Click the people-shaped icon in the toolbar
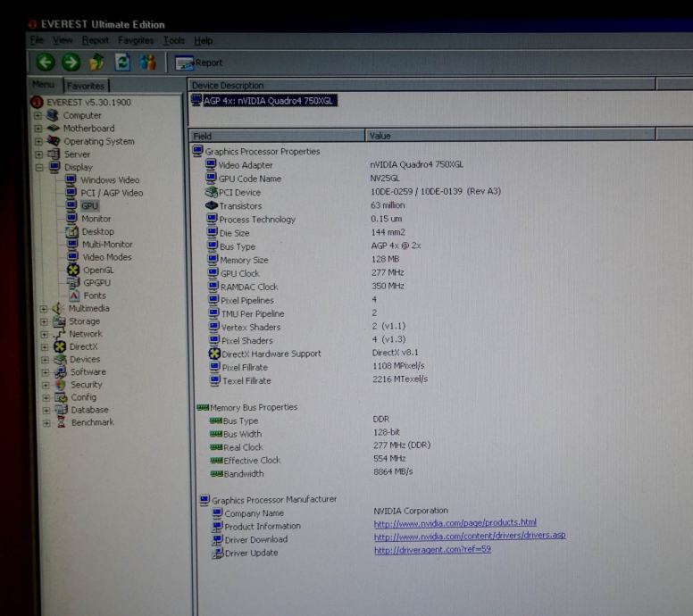Image resolution: width=693 pixels, height=616 pixels. (147, 62)
